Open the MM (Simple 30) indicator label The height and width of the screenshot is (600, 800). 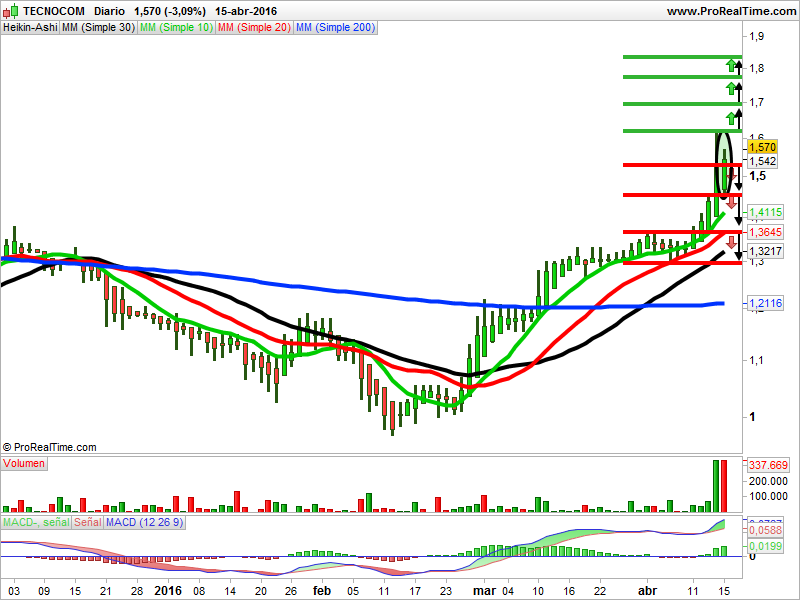click(98, 28)
